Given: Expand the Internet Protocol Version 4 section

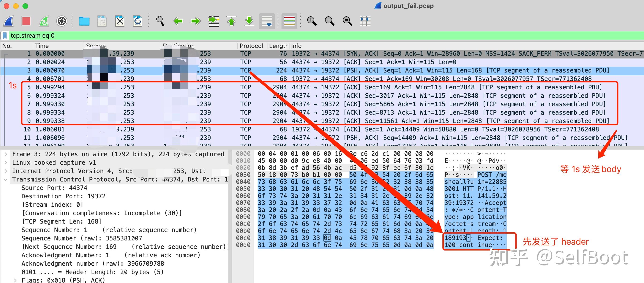Looking at the screenshot, I should click(5, 171).
